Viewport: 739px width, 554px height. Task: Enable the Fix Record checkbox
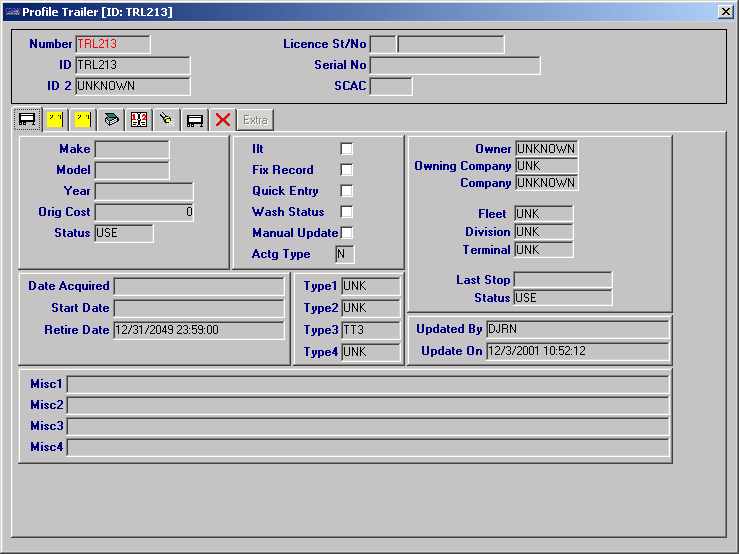(346, 170)
